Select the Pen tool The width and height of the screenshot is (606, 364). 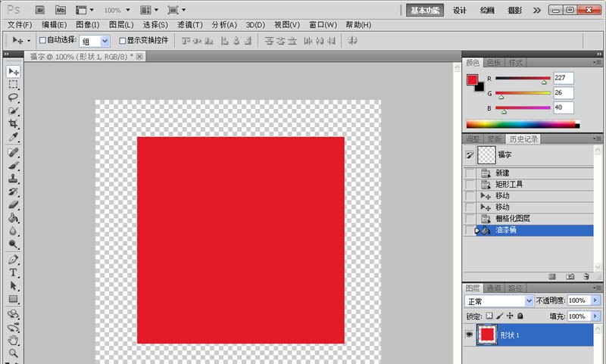[13, 260]
